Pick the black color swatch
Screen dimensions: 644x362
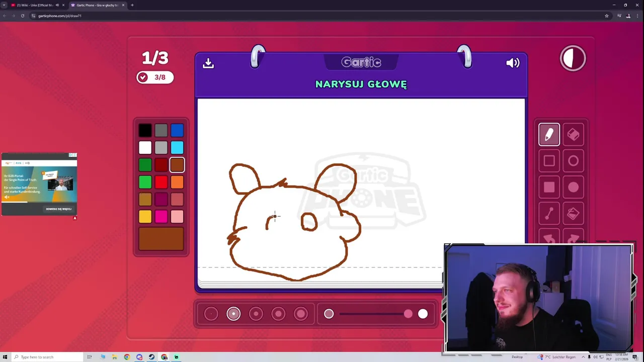coord(145,131)
